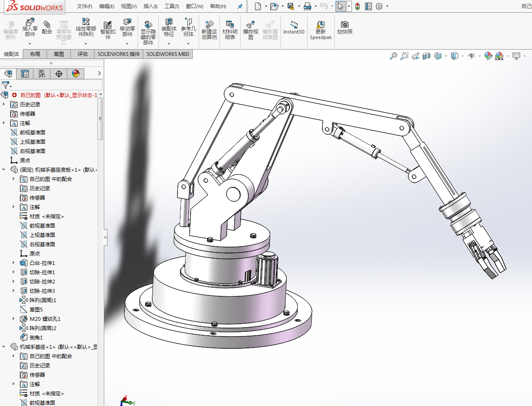Click the Open file icon
The height and width of the screenshot is (406, 532).
pos(274,6)
